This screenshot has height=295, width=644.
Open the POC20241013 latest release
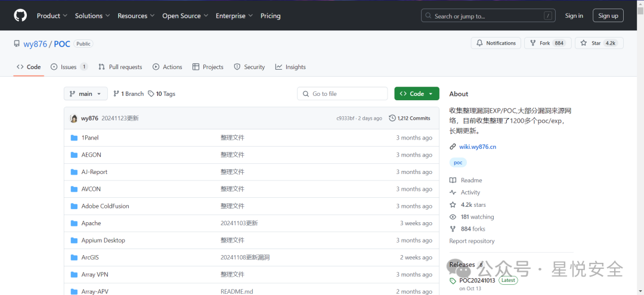(x=477, y=281)
